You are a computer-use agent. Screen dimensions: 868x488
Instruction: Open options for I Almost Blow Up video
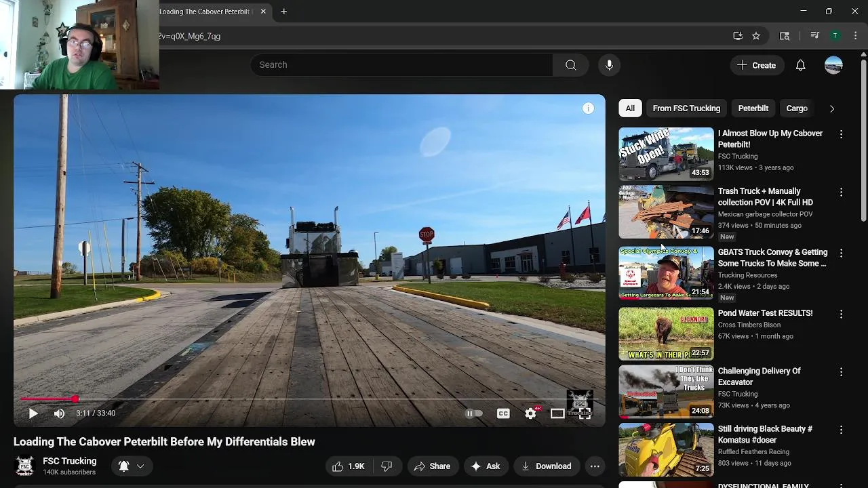841,134
